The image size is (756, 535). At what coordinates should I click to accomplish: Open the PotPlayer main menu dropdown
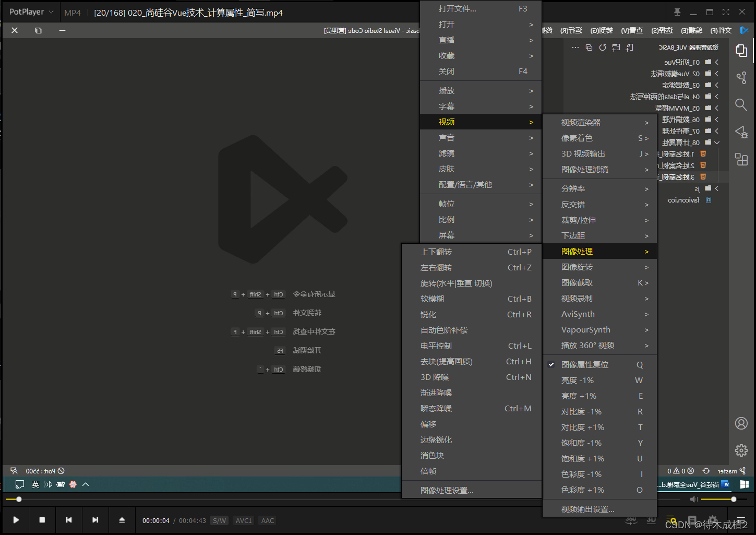click(31, 12)
